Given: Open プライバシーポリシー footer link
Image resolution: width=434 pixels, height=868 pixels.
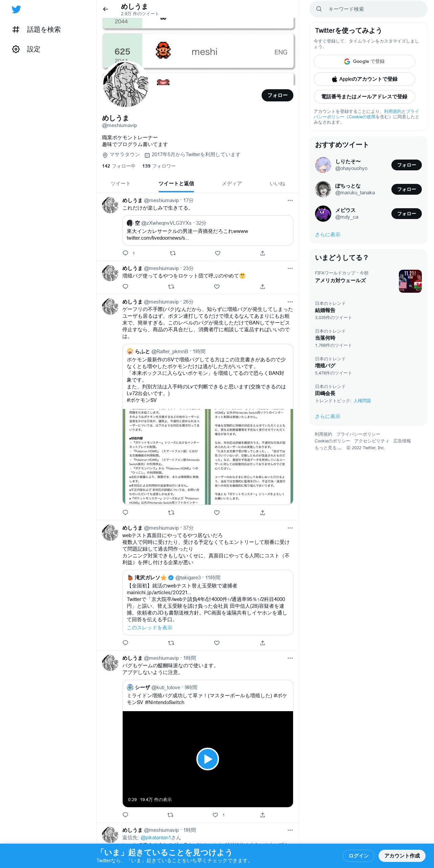Looking at the screenshot, I should pyautogui.click(x=358, y=434).
